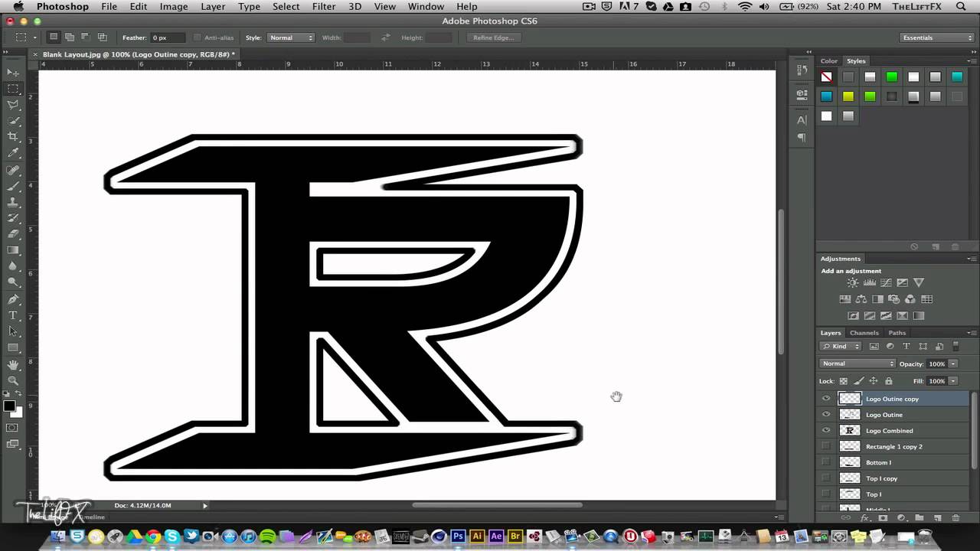980x551 pixels.
Task: Toggle lock transparent pixels
Action: (x=844, y=381)
